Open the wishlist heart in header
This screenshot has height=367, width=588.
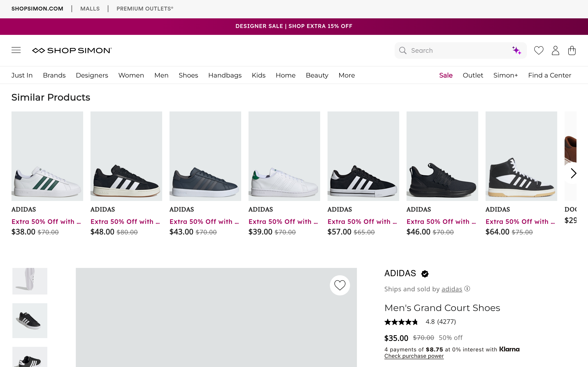coord(538,50)
